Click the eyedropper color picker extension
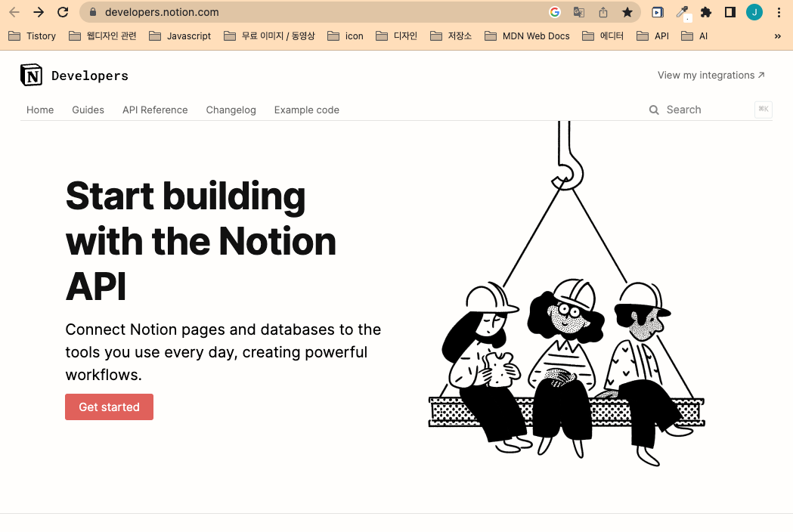This screenshot has height=532, width=793. point(682,12)
